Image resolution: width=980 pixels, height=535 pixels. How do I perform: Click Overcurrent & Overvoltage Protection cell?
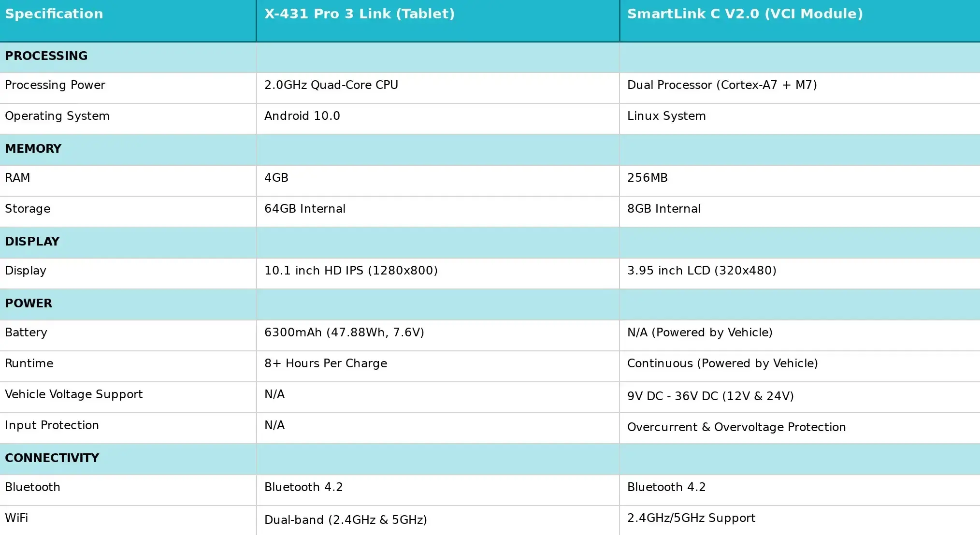click(736, 427)
